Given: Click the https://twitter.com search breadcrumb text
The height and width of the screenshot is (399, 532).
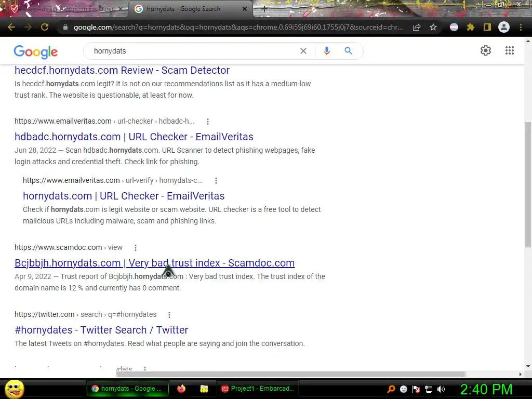Looking at the screenshot, I should point(86,314).
